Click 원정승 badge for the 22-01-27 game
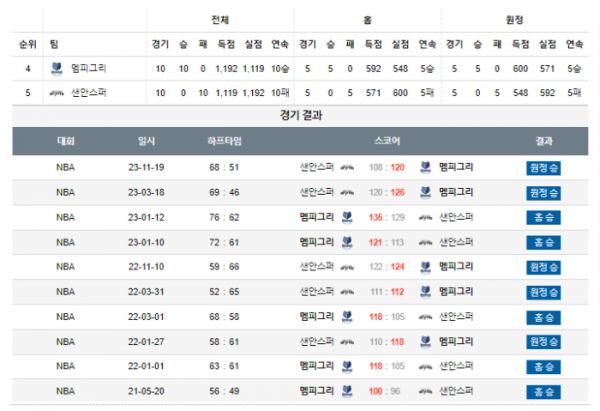Viewport: 600px width, 411px height. (543, 342)
